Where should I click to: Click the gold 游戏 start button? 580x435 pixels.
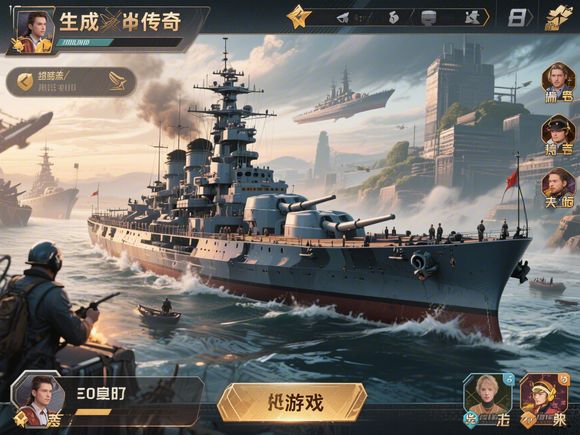pyautogui.click(x=292, y=402)
